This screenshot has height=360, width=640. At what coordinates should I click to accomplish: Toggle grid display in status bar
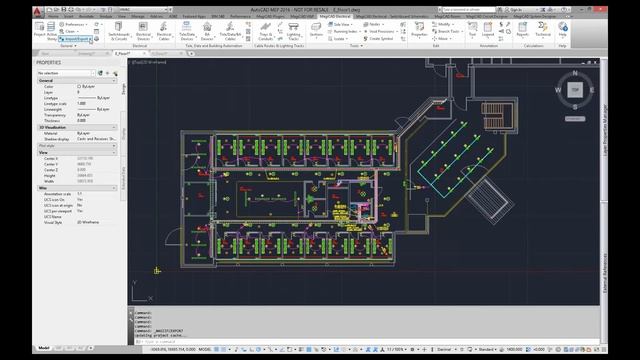(217, 349)
